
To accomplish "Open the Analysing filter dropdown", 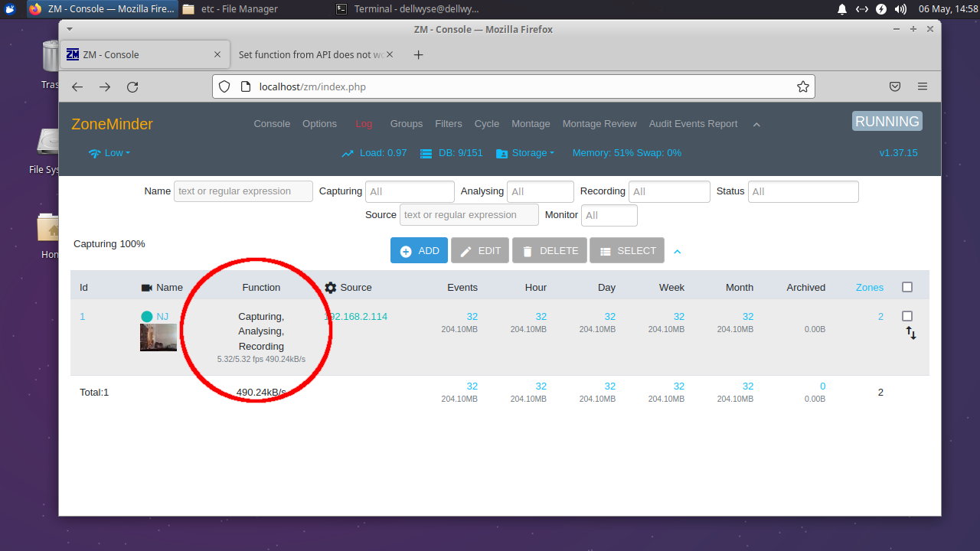I will 541,191.
